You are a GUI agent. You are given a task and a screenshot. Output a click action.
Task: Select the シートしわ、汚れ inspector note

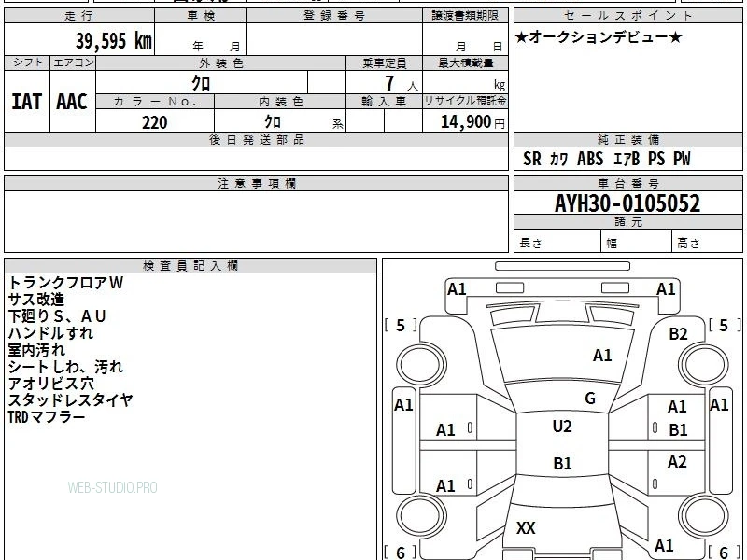(x=65, y=367)
